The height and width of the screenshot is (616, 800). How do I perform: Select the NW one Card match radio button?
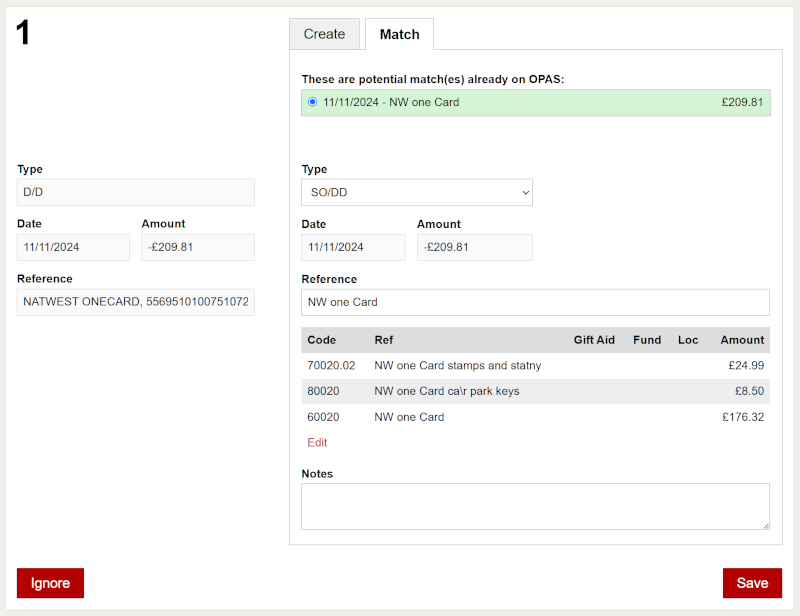(x=313, y=102)
